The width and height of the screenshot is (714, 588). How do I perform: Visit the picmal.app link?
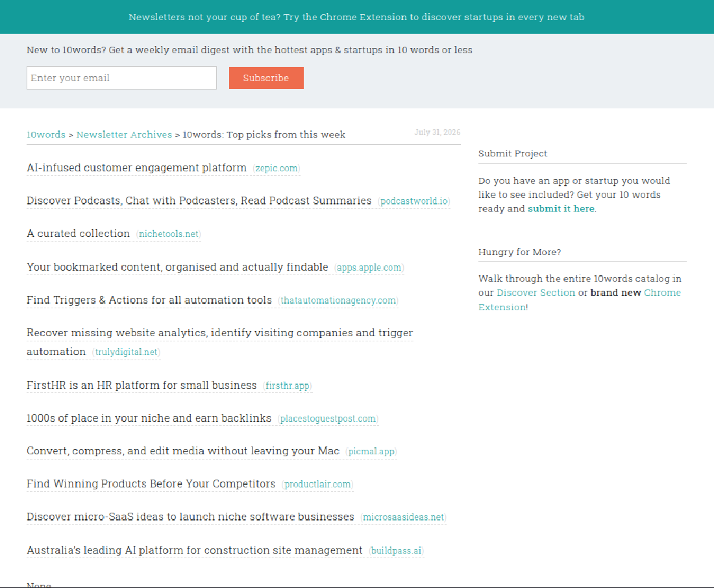coord(371,451)
